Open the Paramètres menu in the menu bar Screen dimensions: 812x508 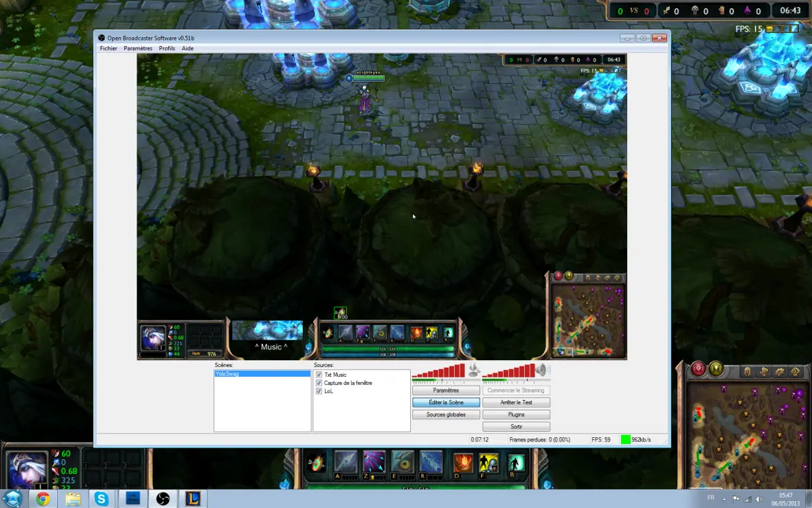(x=138, y=48)
